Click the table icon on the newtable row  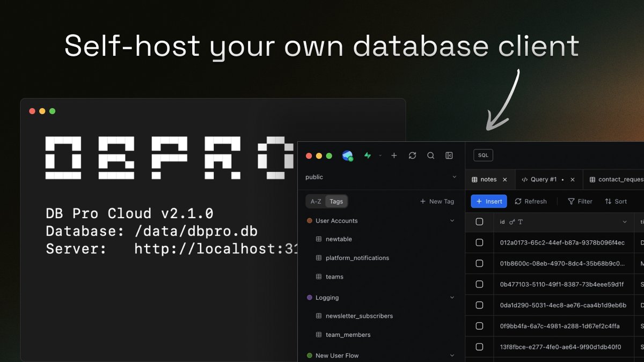pos(319,239)
